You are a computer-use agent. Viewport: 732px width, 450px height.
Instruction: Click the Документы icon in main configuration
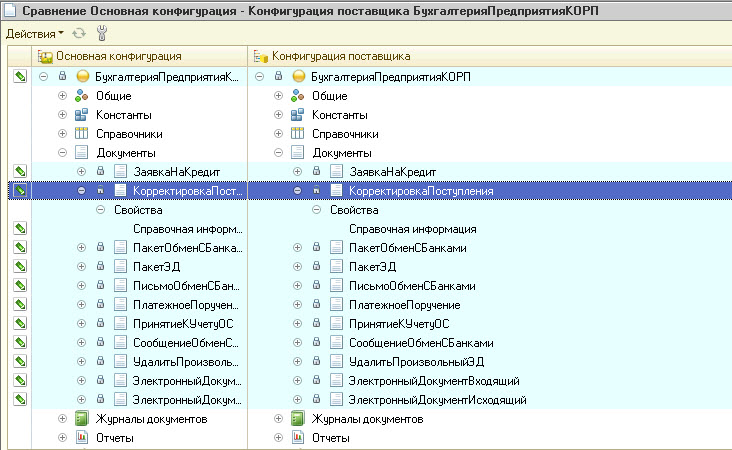(x=81, y=153)
